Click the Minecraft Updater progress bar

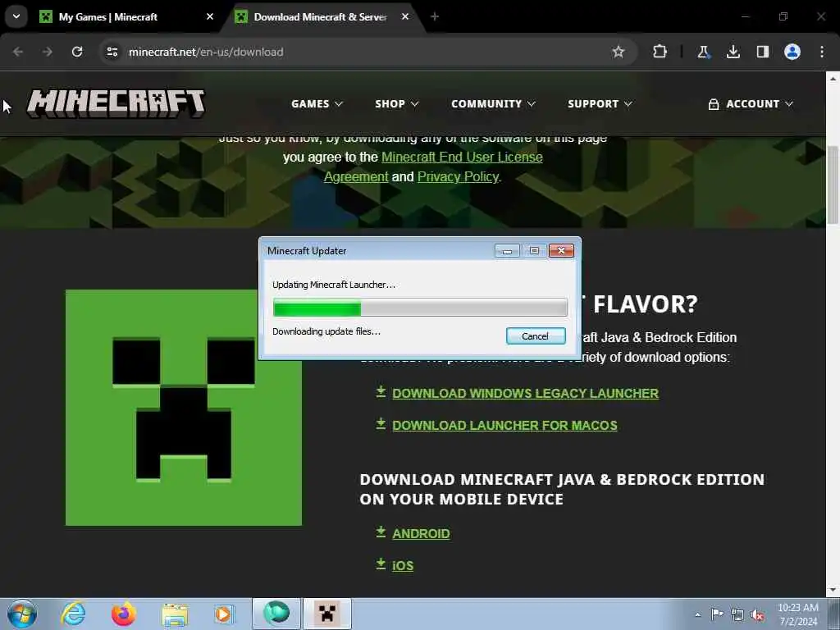[420, 308]
